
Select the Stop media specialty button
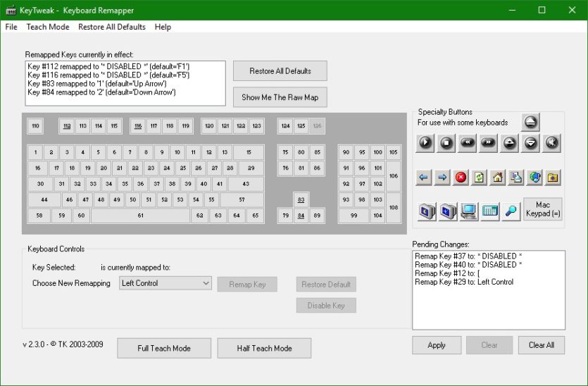[446, 143]
